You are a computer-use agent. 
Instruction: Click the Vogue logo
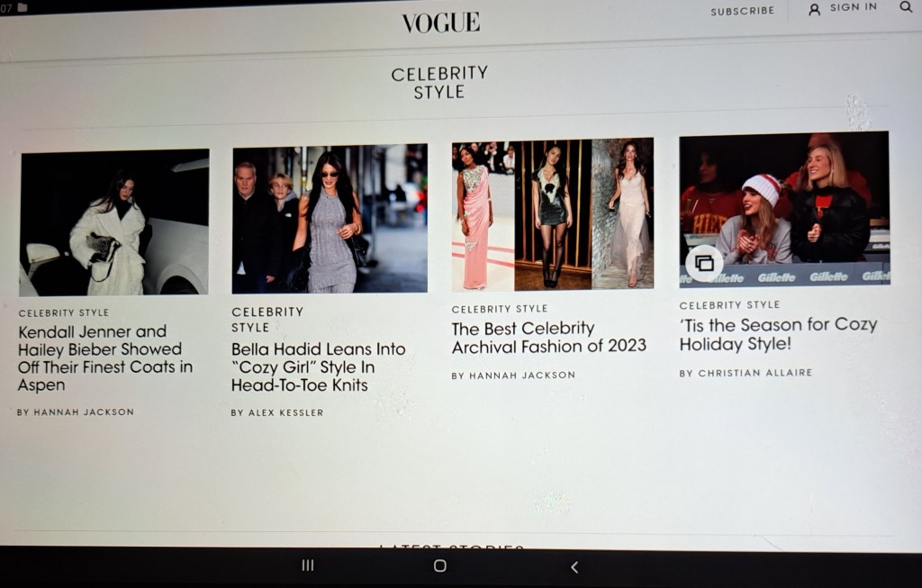click(x=440, y=23)
